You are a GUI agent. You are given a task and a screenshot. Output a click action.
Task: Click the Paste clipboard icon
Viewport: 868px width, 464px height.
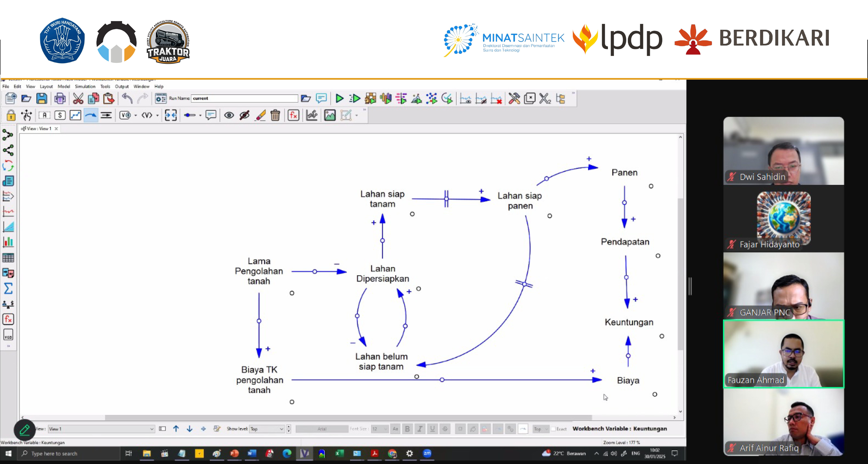click(x=109, y=98)
